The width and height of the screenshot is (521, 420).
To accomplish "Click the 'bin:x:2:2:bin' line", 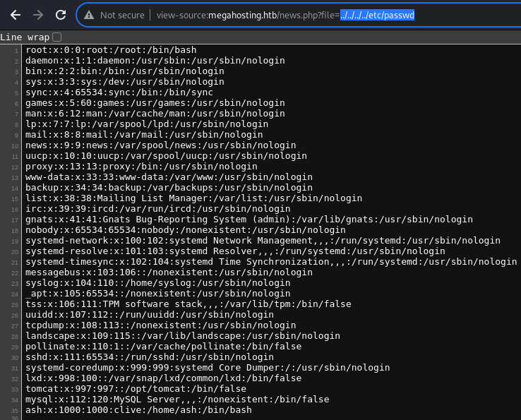I will [125, 71].
